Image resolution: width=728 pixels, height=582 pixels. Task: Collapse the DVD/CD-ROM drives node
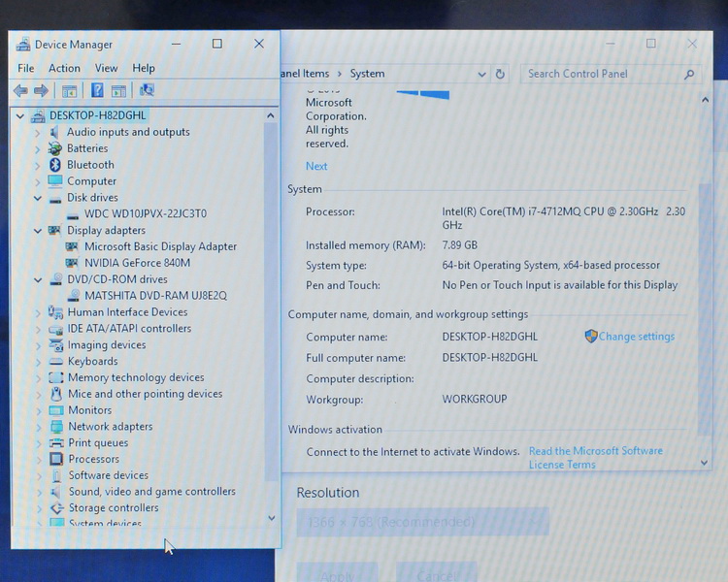(x=38, y=280)
